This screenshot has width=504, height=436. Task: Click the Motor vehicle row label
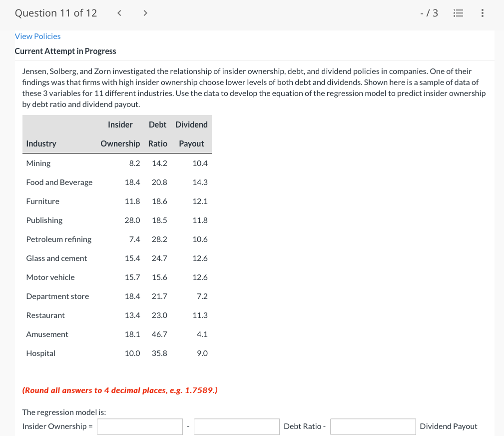point(50,277)
